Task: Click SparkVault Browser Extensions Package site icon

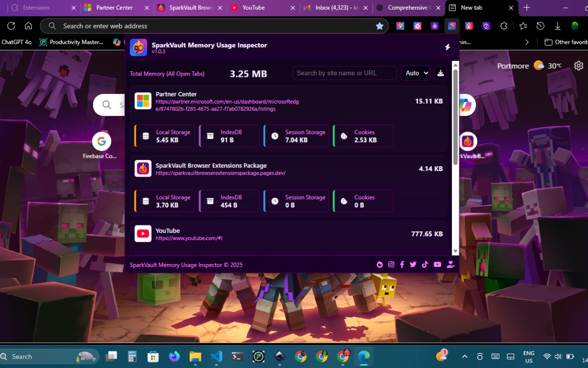Action: point(143,168)
